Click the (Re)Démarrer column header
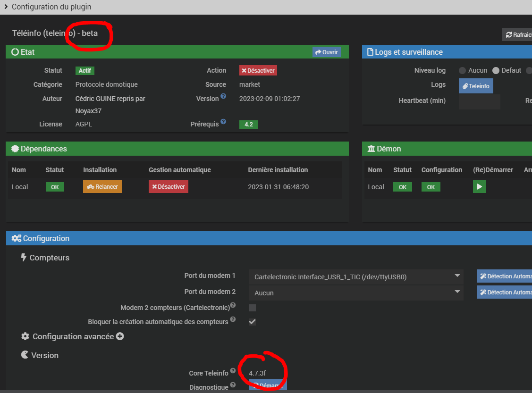Viewport: 532px width, 393px height. click(493, 170)
